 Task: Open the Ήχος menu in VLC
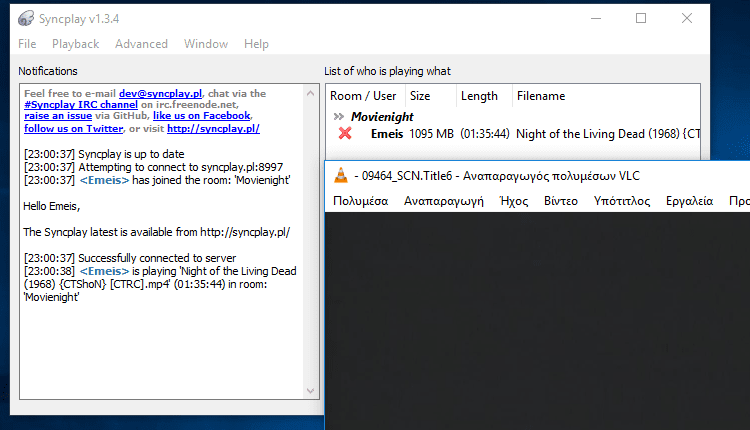pyautogui.click(x=514, y=201)
